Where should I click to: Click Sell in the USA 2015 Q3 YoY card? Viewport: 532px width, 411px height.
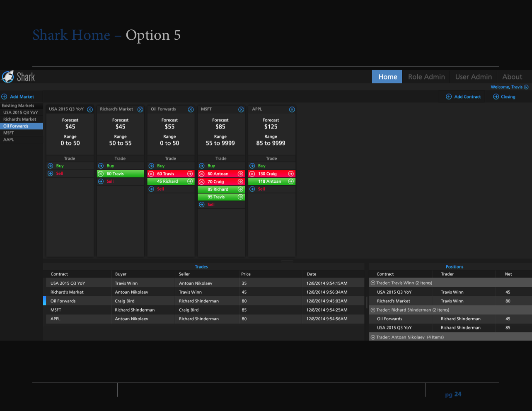pyautogui.click(x=60, y=174)
